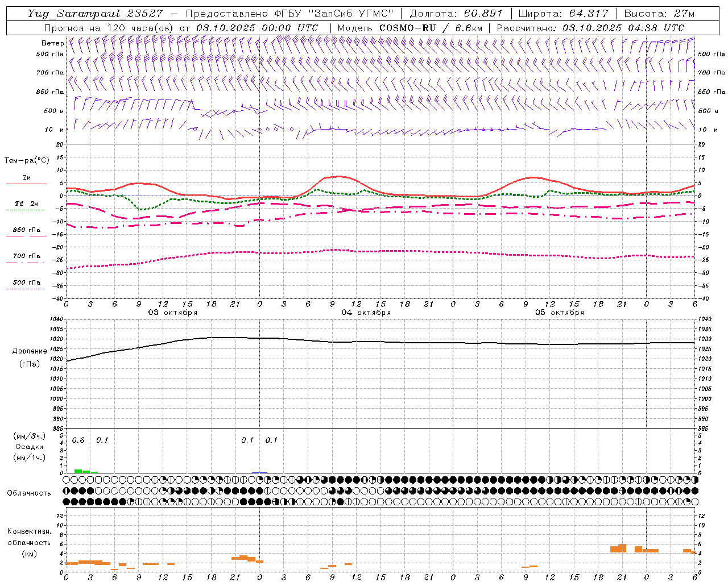The height and width of the screenshot is (582, 728).
Task: Click the "03 октября" date label
Action: click(x=173, y=313)
